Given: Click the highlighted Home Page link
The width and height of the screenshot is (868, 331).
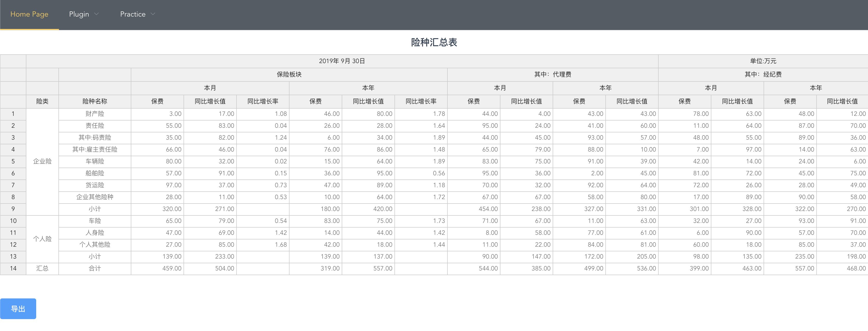Looking at the screenshot, I should coord(29,14).
